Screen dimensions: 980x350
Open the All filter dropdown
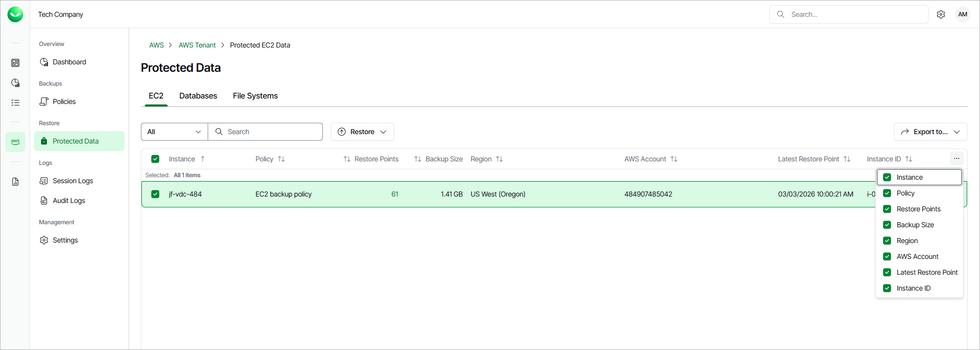coord(175,132)
